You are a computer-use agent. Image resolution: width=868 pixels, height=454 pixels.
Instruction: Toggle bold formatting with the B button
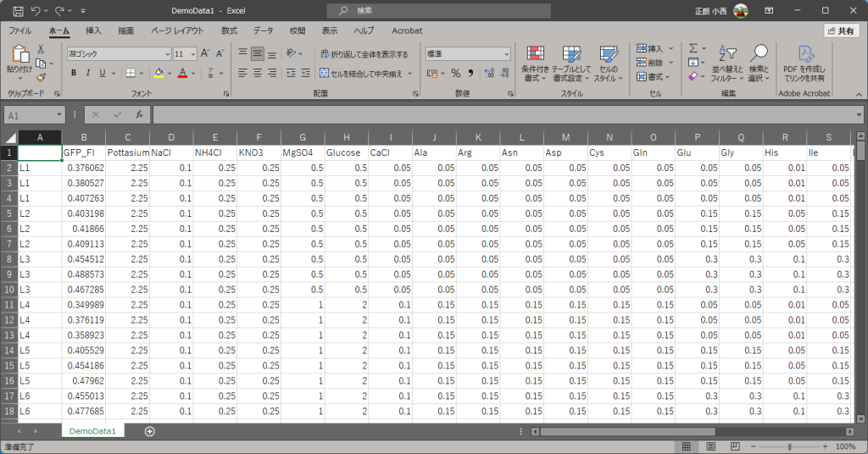coord(74,74)
